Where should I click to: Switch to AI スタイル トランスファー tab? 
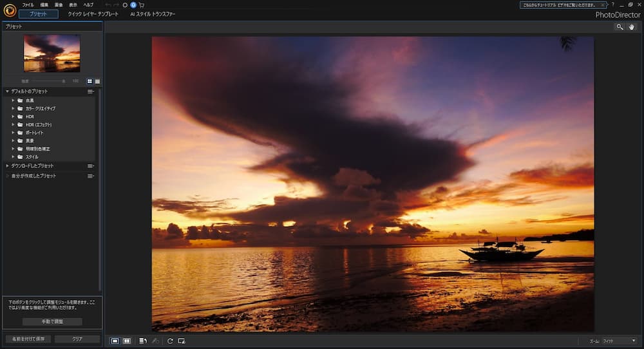[x=153, y=14]
